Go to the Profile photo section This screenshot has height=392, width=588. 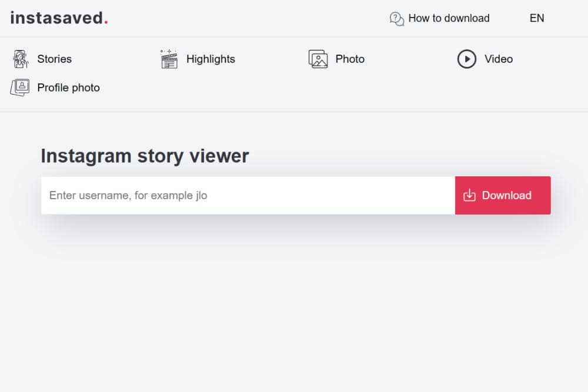[68, 87]
